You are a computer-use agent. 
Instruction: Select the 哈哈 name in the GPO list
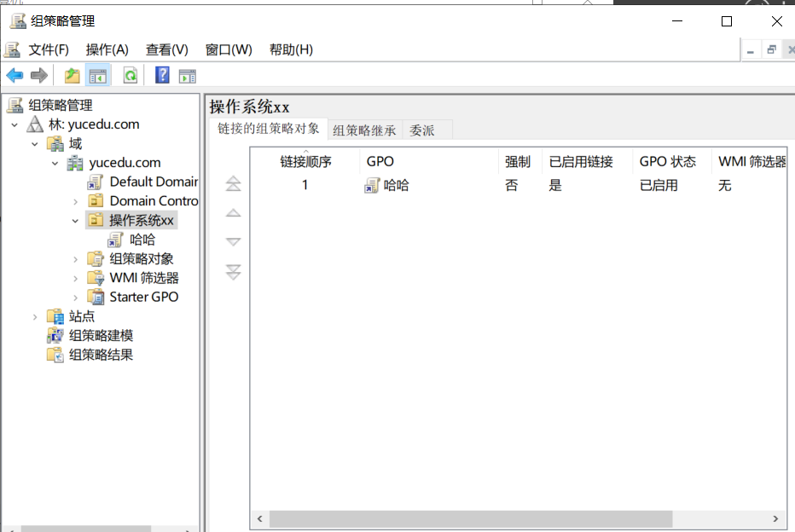tap(397, 186)
